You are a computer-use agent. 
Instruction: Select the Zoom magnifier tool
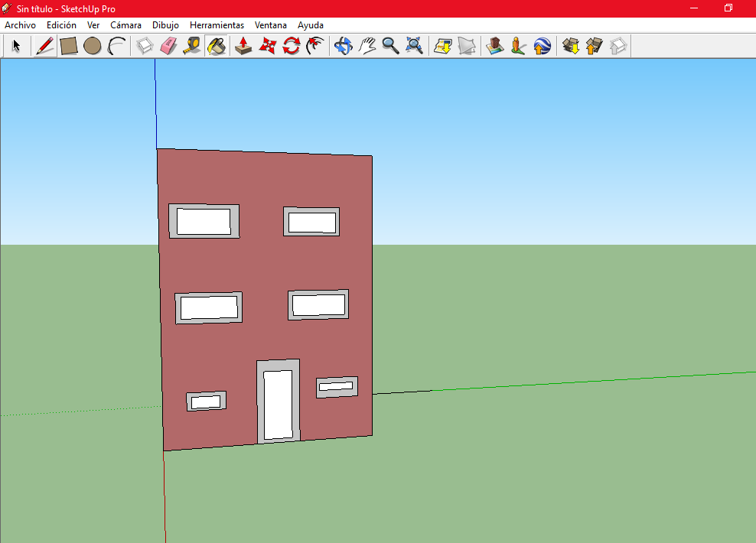[391, 47]
